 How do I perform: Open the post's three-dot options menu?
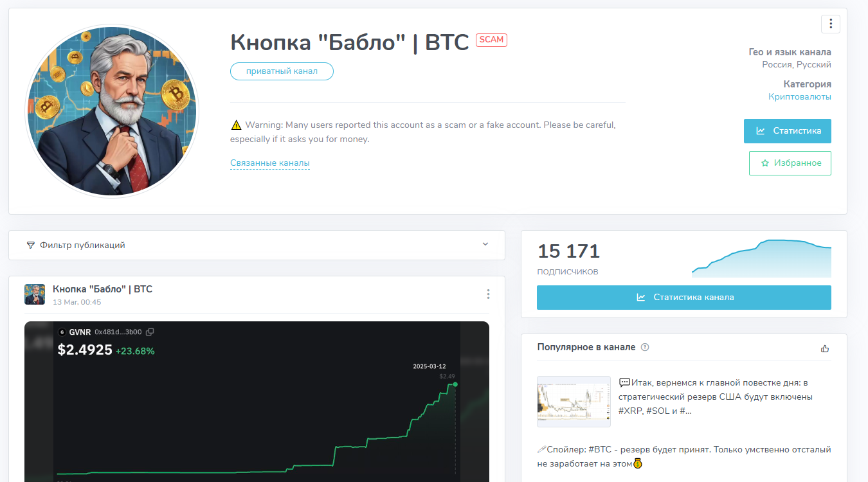488,294
